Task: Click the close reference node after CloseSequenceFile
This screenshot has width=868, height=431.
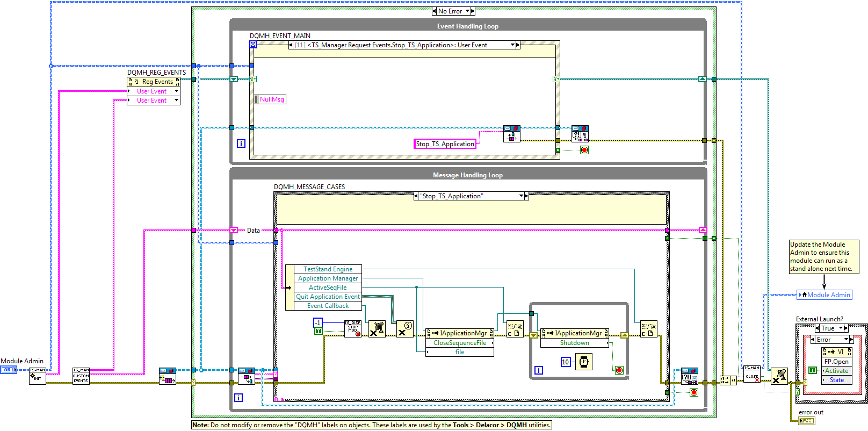Action: tap(515, 329)
